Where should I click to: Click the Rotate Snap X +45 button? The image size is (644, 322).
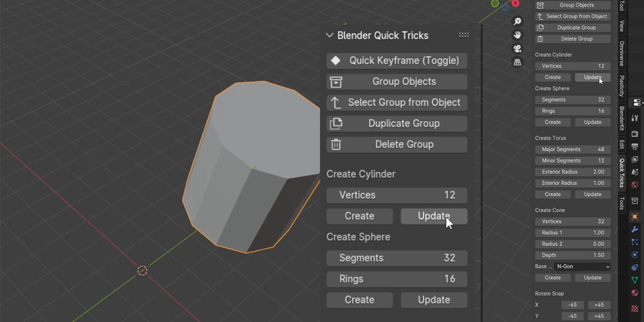[x=599, y=305]
